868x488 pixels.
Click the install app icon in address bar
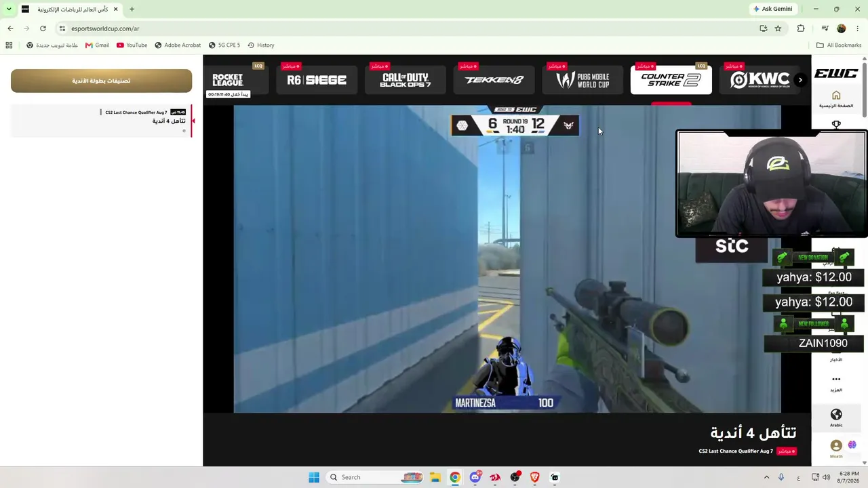tap(764, 28)
